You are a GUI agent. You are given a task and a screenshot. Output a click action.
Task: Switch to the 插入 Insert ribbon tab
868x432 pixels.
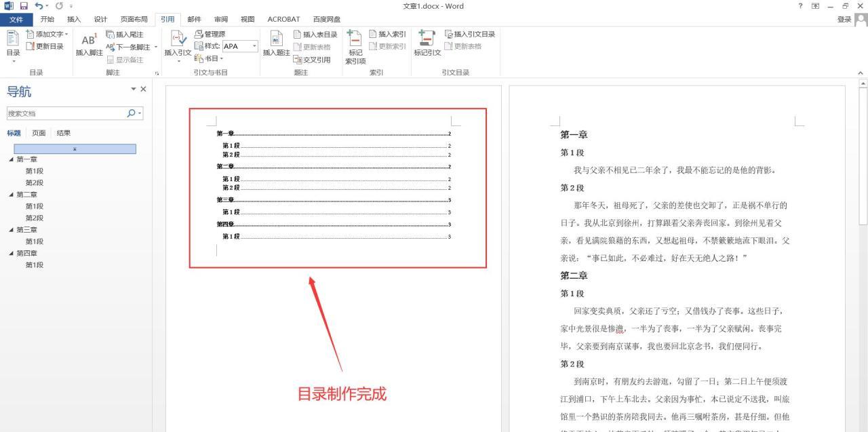[74, 19]
